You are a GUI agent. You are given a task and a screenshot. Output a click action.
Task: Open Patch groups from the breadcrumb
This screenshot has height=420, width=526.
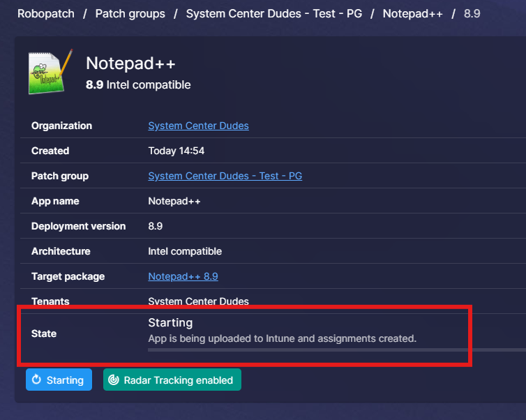coord(130,13)
